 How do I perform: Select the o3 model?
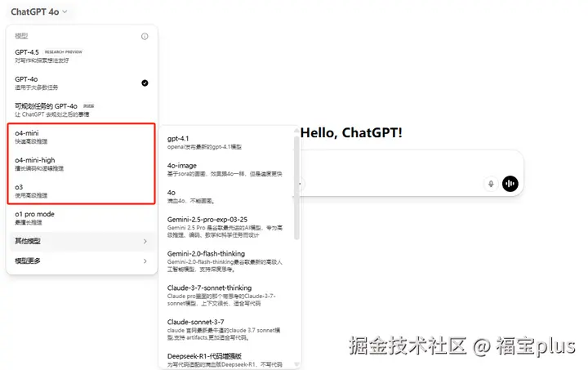click(82, 191)
